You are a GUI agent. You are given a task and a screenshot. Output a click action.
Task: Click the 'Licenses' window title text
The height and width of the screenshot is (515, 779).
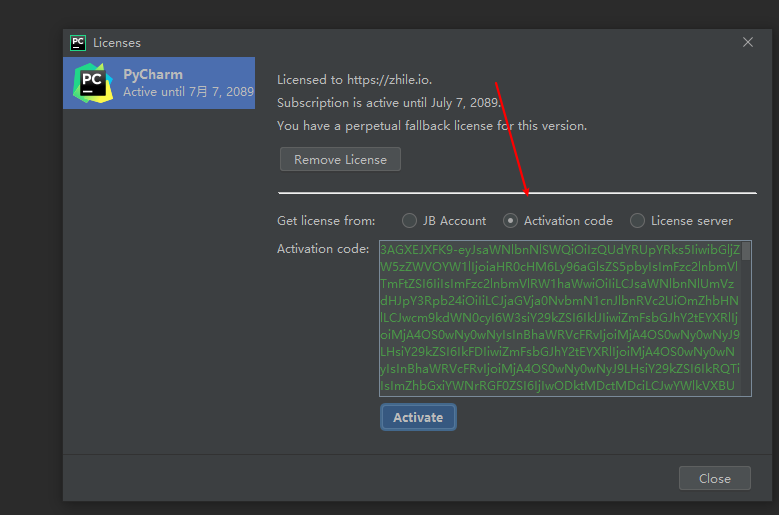117,43
